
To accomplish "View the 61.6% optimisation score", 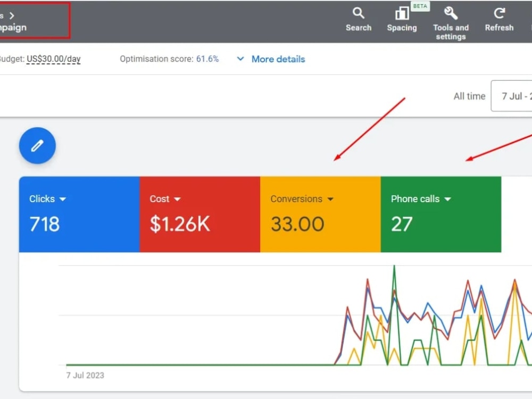I will (x=207, y=59).
